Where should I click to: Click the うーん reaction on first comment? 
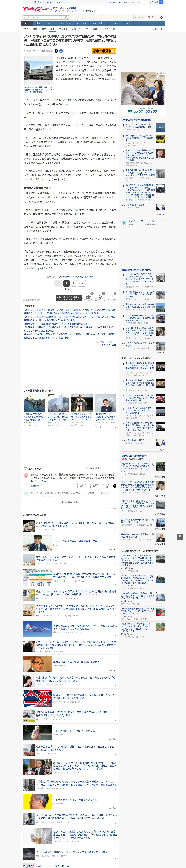tap(106, 486)
